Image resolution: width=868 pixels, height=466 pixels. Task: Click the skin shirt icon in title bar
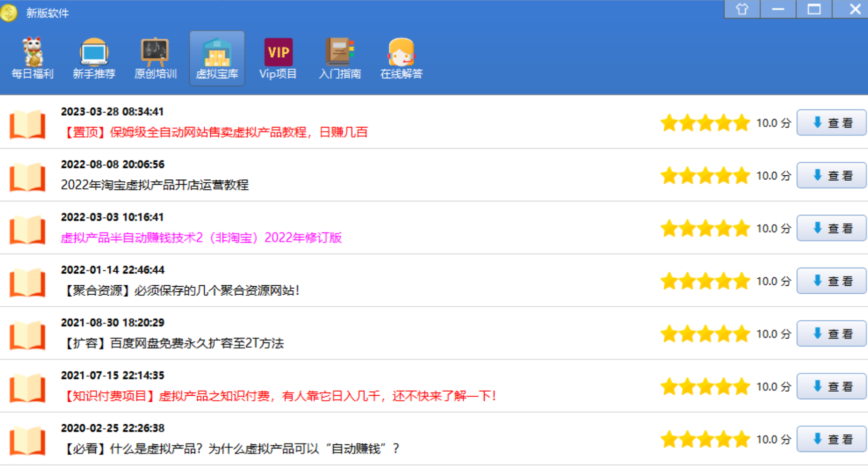[x=742, y=9]
